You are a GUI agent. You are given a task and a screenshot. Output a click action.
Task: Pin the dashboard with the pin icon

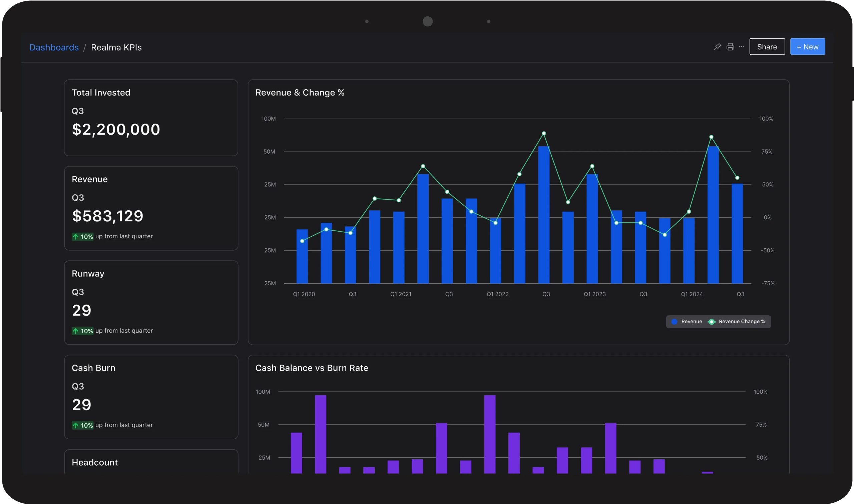717,47
